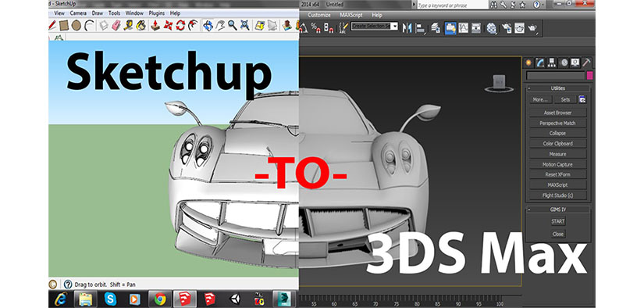Image resolution: width=644 pixels, height=308 pixels.
Task: Select the pink Eraser tool
Action: [116, 26]
